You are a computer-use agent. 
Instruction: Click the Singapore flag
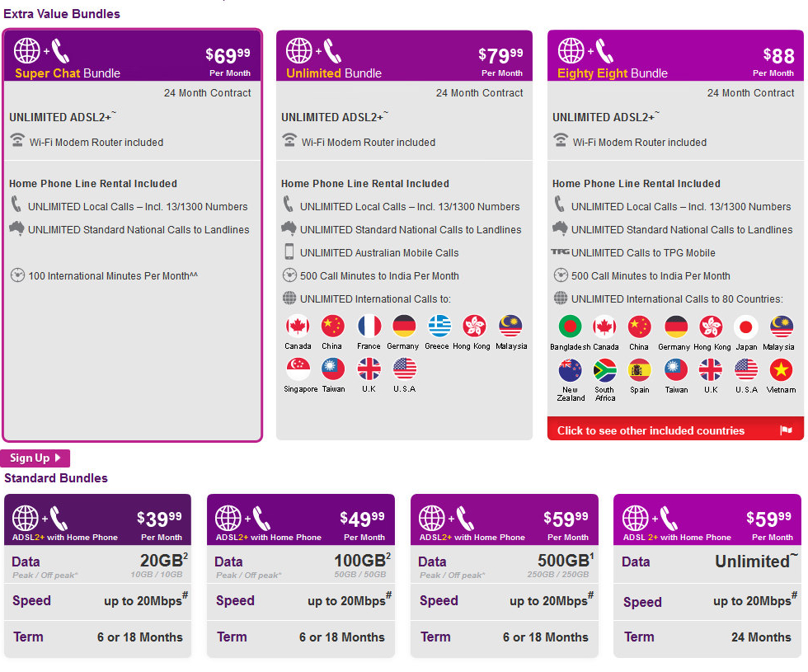(298, 369)
